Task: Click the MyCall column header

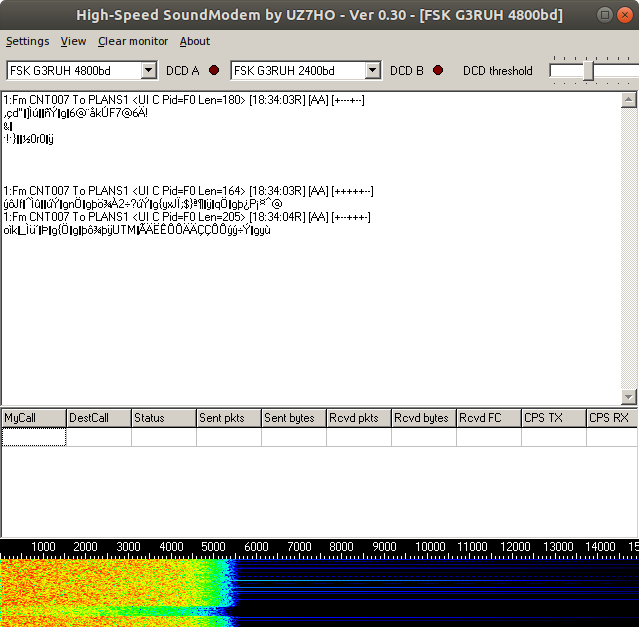Action: pyautogui.click(x=34, y=418)
